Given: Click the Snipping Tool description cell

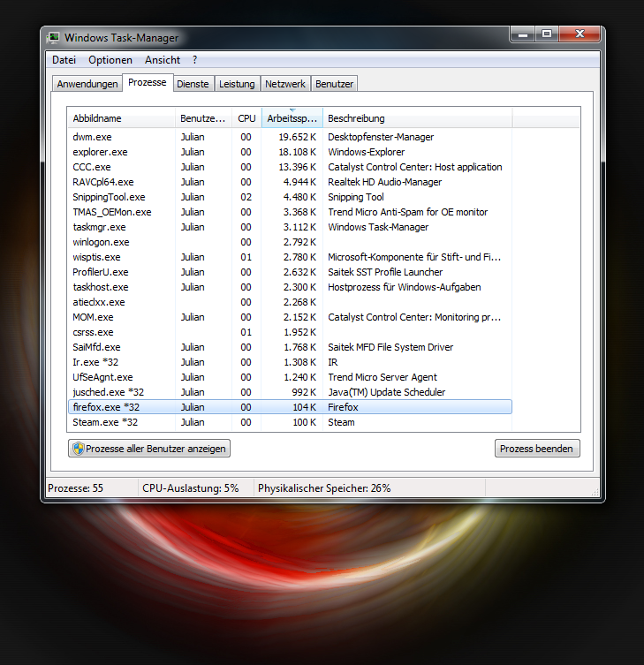Looking at the screenshot, I should (355, 197).
